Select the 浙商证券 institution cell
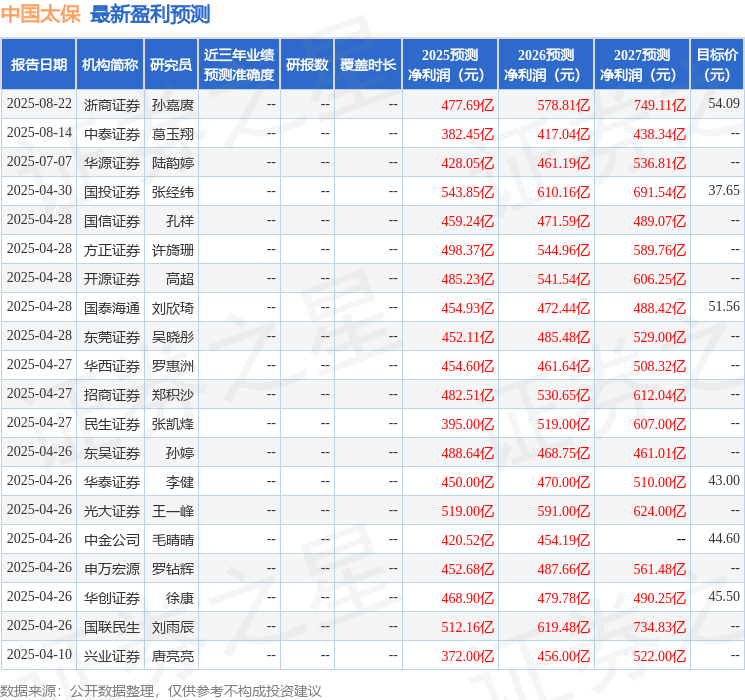This screenshot has width=745, height=700. click(112, 105)
